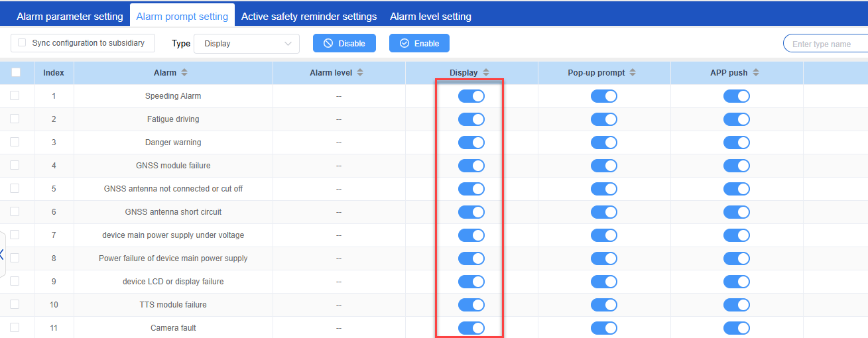Turn off Pop-up prompt for Fatigue driving

603,119
